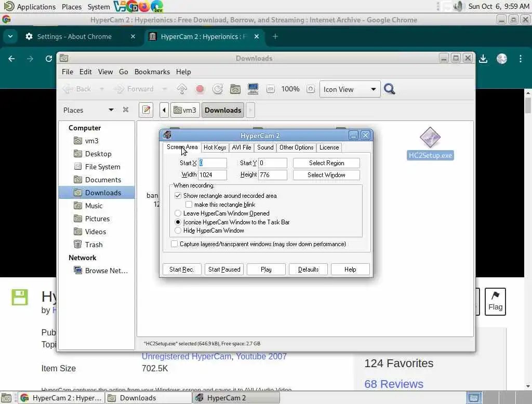Viewport: 532px width, 404px height.
Task: Enable make this rectangle blink
Action: pyautogui.click(x=189, y=205)
